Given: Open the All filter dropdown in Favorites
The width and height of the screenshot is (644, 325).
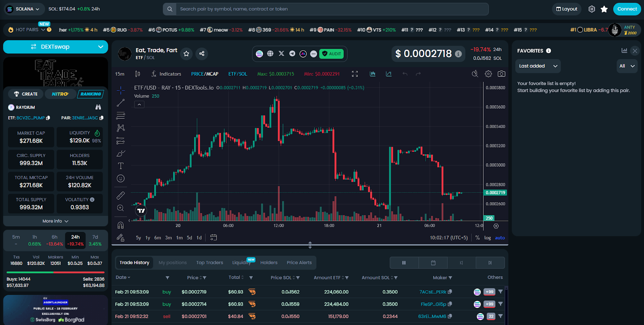Looking at the screenshot, I should click(x=627, y=66).
